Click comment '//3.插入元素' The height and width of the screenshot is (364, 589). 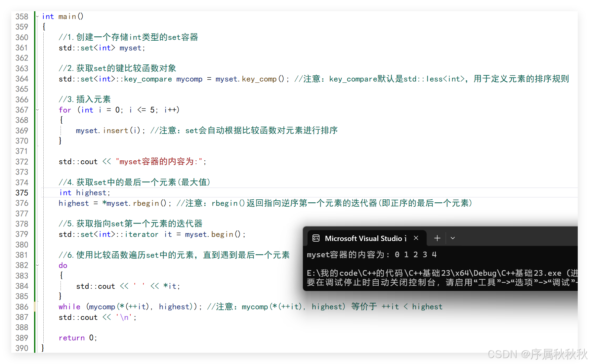(x=85, y=99)
